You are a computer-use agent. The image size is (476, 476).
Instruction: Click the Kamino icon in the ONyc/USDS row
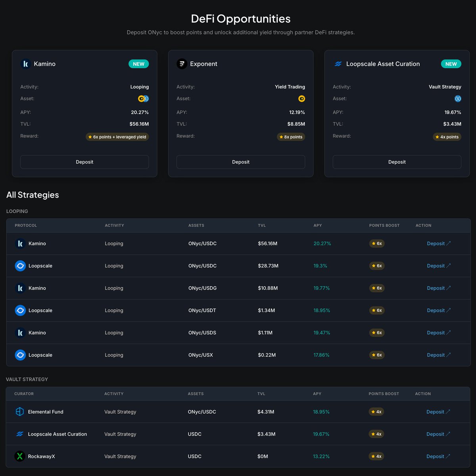pyautogui.click(x=20, y=332)
